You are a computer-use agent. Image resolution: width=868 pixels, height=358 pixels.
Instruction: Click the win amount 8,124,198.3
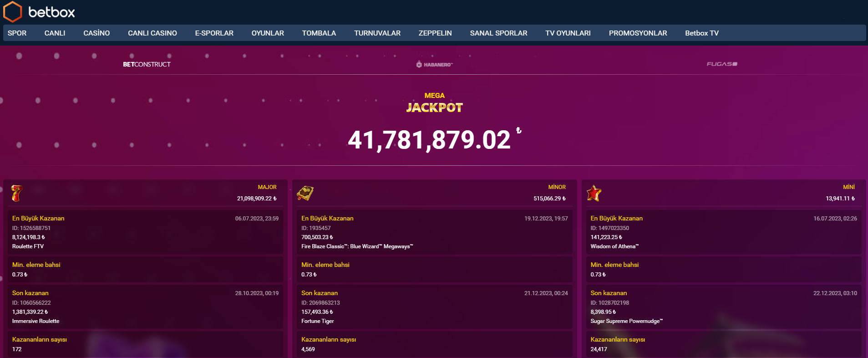28,237
